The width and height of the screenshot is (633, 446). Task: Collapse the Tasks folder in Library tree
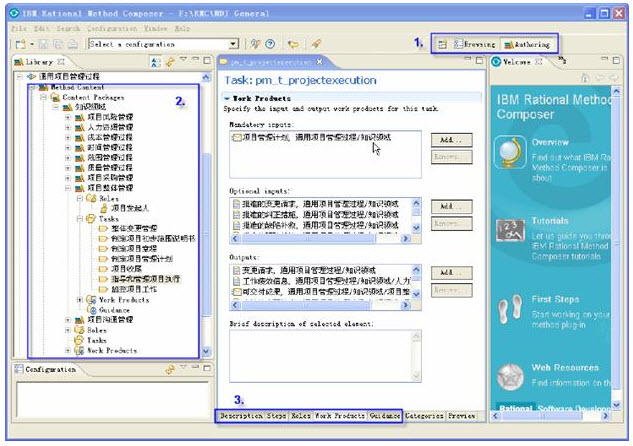(x=80, y=217)
